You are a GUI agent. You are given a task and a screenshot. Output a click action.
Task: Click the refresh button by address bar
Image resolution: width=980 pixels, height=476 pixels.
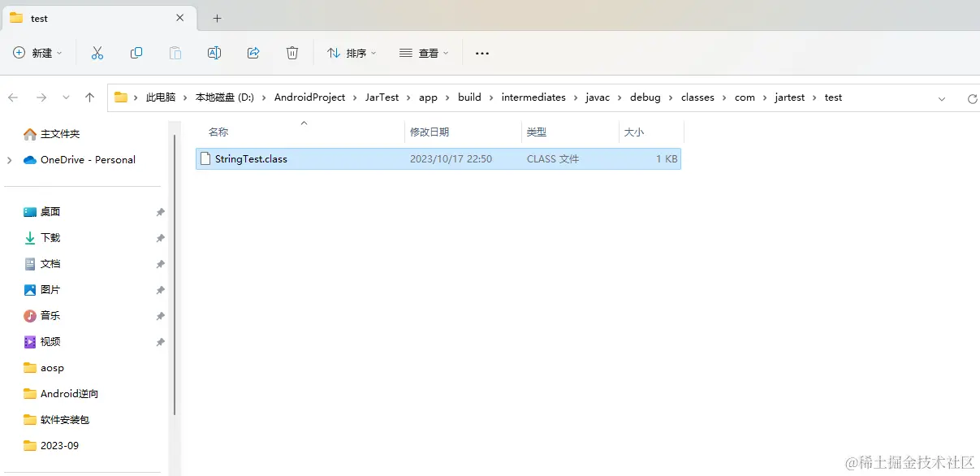[x=972, y=98]
